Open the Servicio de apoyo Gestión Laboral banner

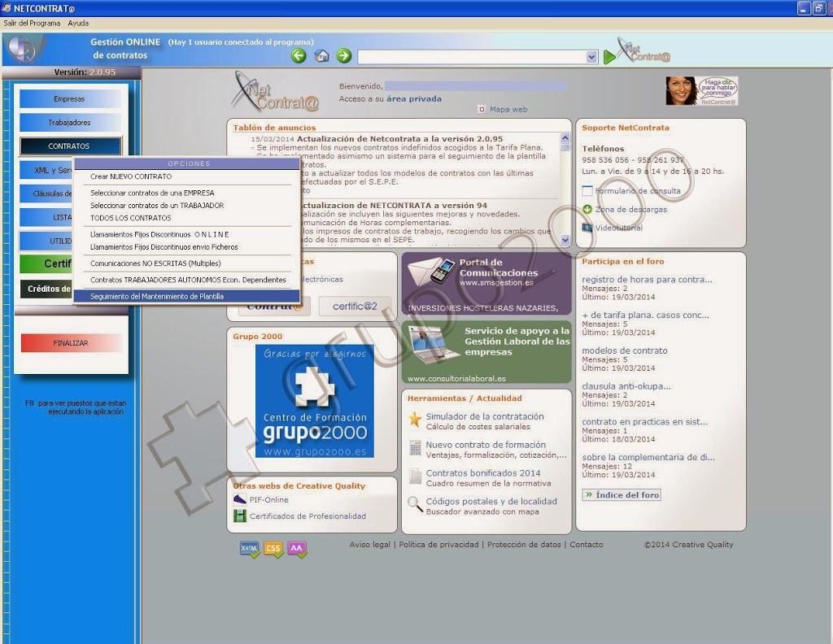pos(486,352)
